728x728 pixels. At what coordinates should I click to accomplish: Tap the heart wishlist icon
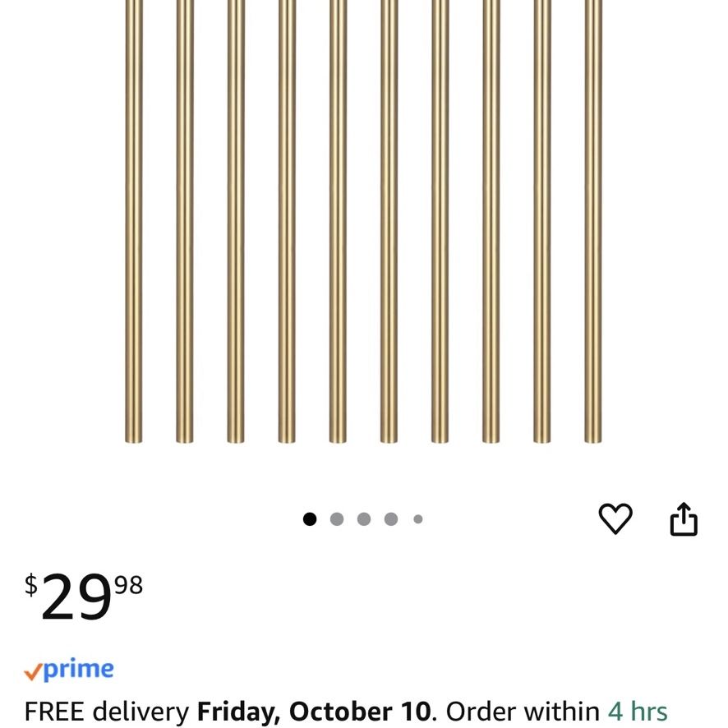point(615,518)
